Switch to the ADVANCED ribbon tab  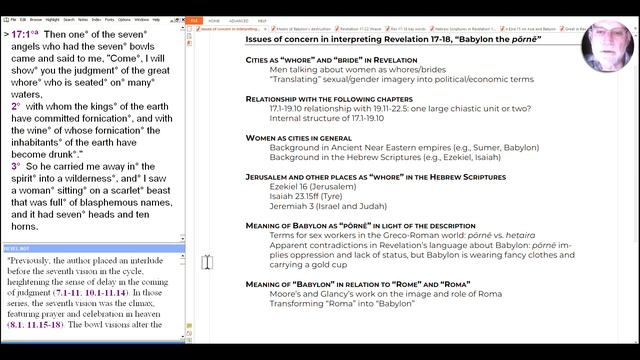point(238,21)
